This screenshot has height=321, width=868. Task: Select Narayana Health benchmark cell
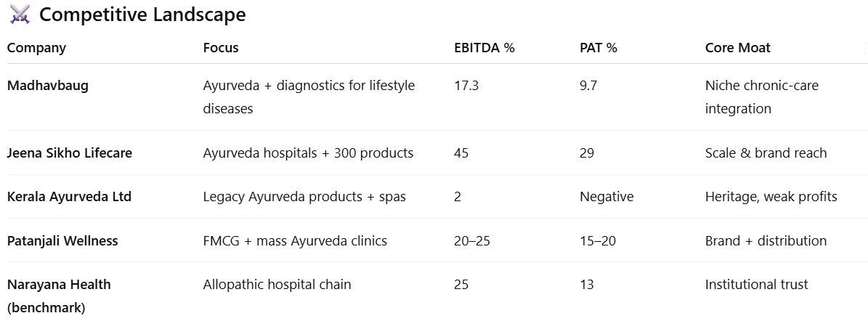[x=59, y=296]
